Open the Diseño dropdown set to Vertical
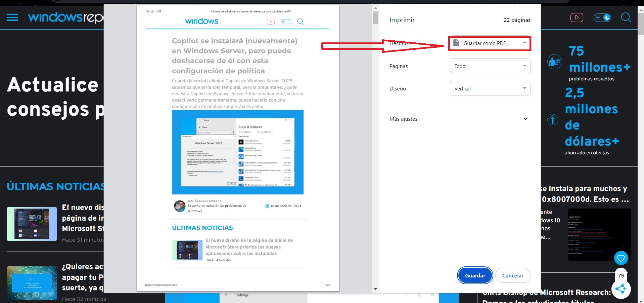This screenshot has height=303, width=644. [x=490, y=88]
